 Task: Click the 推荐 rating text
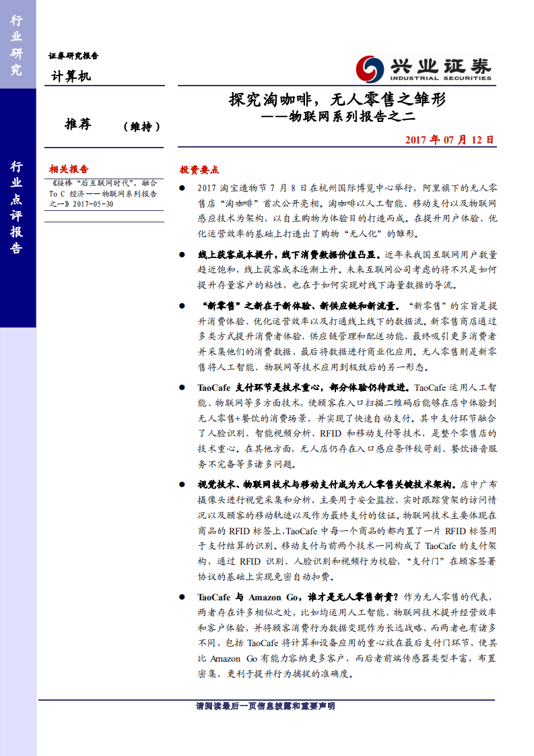click(x=78, y=125)
